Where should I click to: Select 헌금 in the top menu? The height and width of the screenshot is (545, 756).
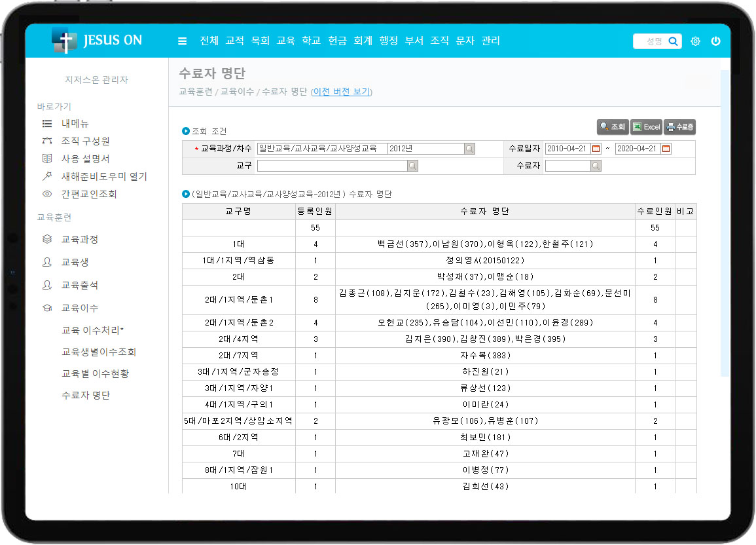click(x=338, y=41)
